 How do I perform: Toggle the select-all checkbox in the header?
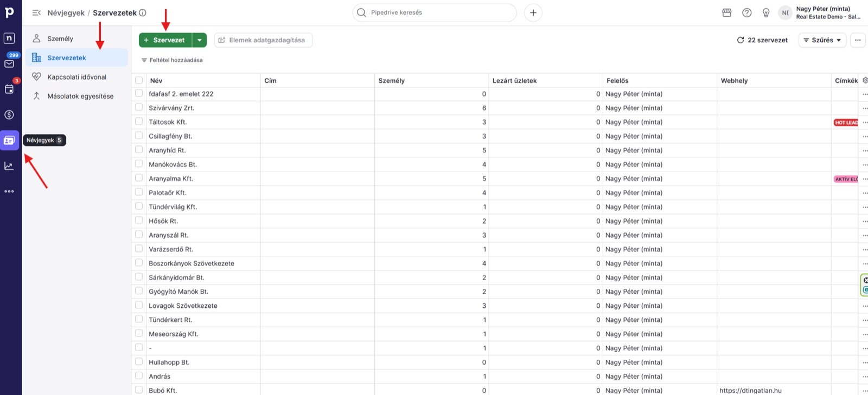(139, 80)
